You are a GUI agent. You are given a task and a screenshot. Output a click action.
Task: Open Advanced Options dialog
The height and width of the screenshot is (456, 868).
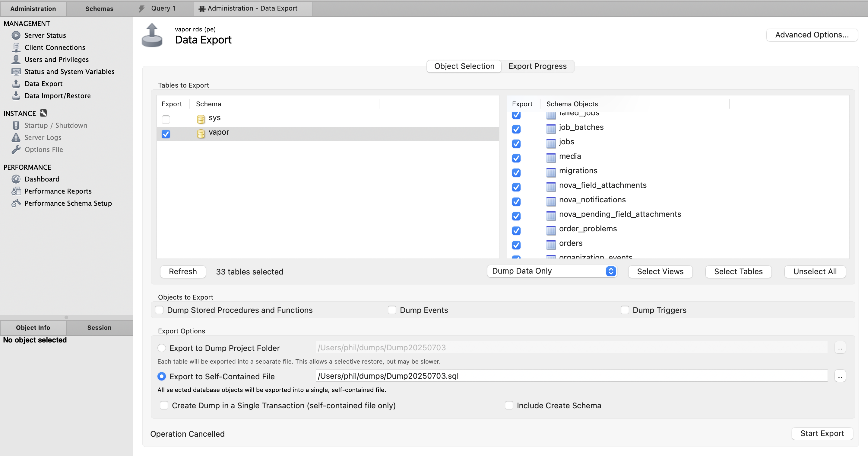click(x=812, y=35)
